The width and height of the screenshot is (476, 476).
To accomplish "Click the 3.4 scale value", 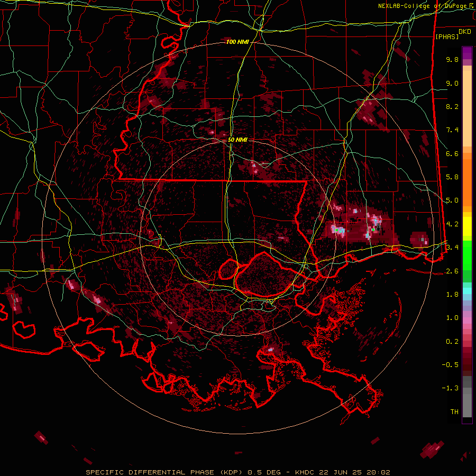I will [452, 248].
